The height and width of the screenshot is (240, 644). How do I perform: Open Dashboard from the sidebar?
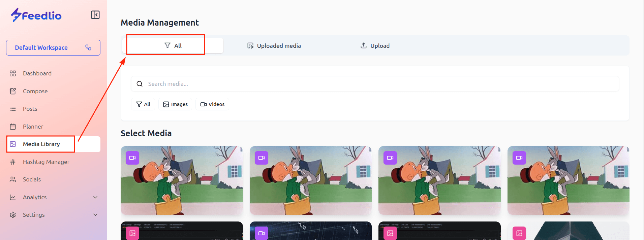(x=37, y=73)
